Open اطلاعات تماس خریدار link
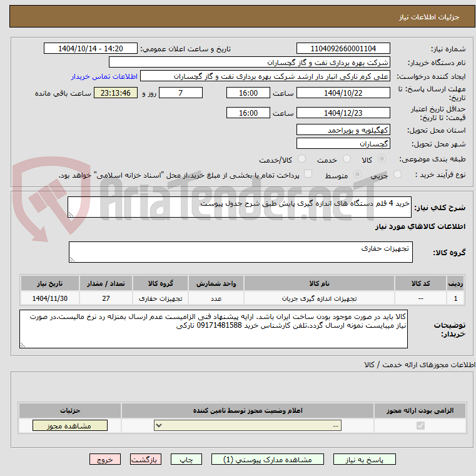This screenshot has width=476, height=476. click(104, 76)
